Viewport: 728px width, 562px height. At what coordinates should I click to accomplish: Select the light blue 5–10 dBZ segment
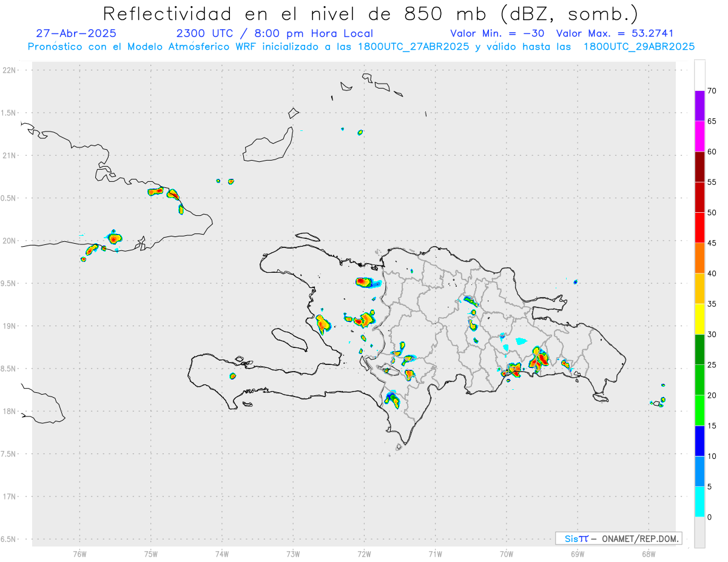coord(699,471)
